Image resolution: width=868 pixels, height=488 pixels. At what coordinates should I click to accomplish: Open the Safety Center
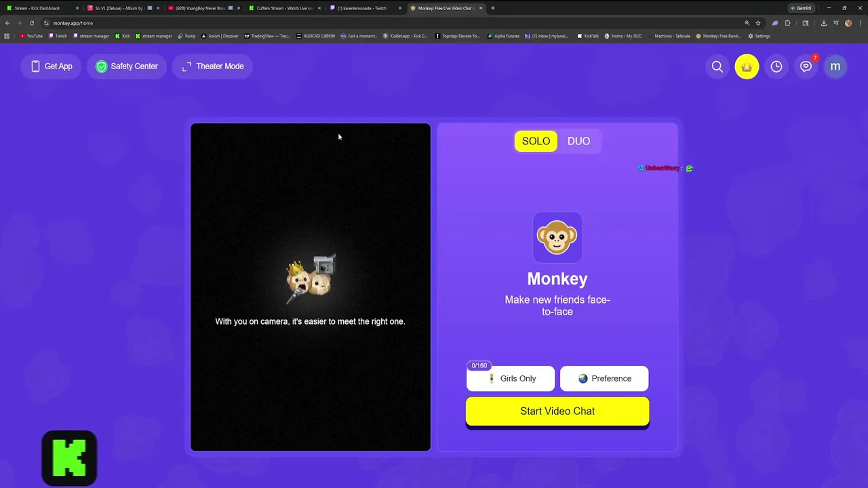127,66
